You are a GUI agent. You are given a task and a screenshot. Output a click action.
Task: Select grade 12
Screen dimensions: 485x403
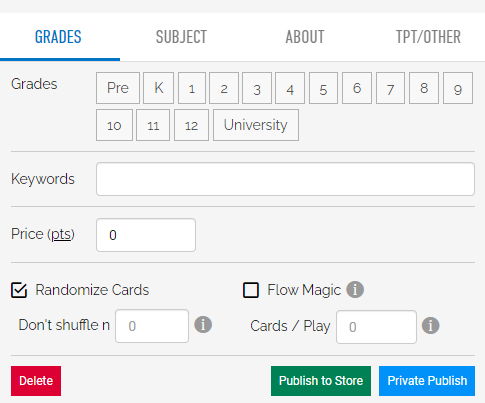(x=191, y=125)
